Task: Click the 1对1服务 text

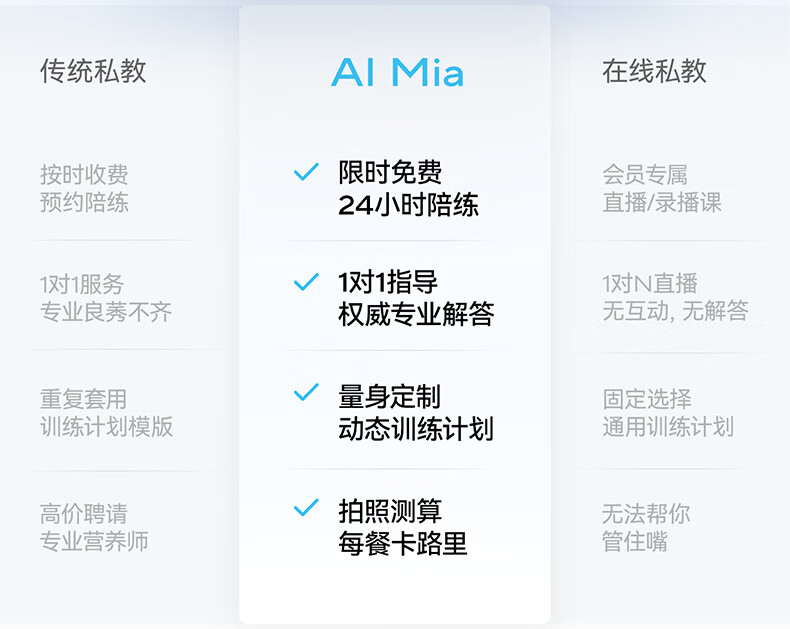Action: tap(82, 284)
